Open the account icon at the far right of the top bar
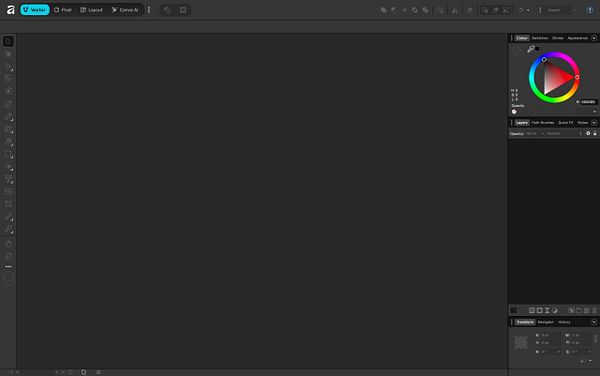 coord(590,10)
